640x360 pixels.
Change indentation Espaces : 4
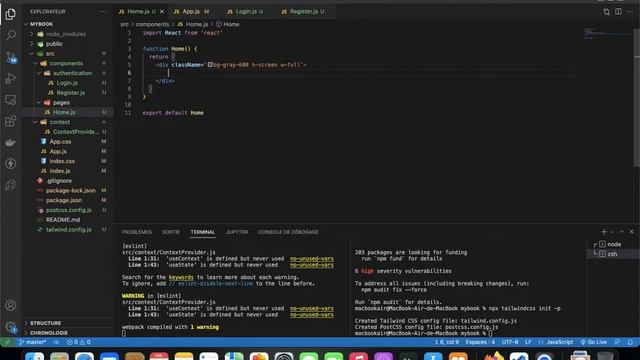pos(480,342)
